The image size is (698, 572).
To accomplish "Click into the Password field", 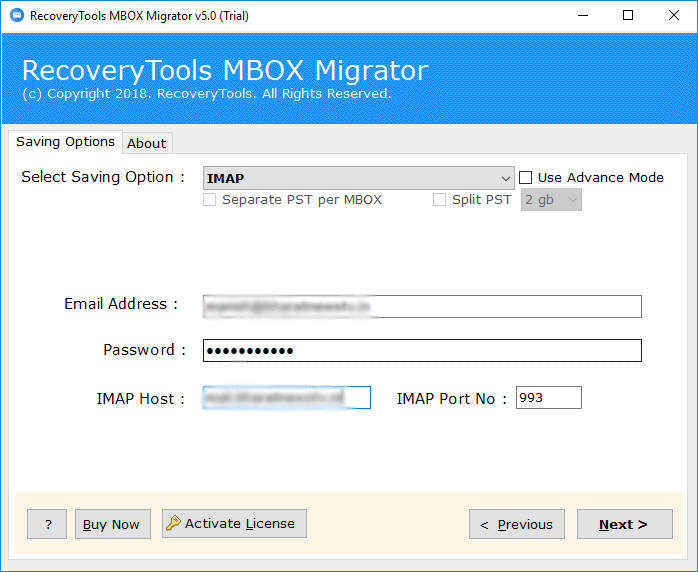I will [422, 350].
